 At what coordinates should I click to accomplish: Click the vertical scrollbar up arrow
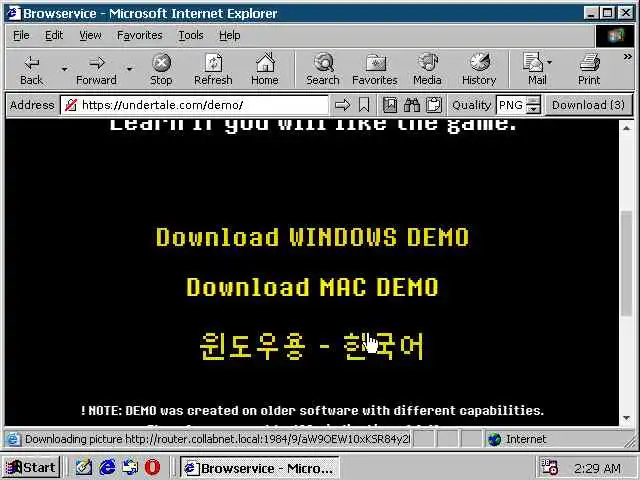(x=627, y=128)
